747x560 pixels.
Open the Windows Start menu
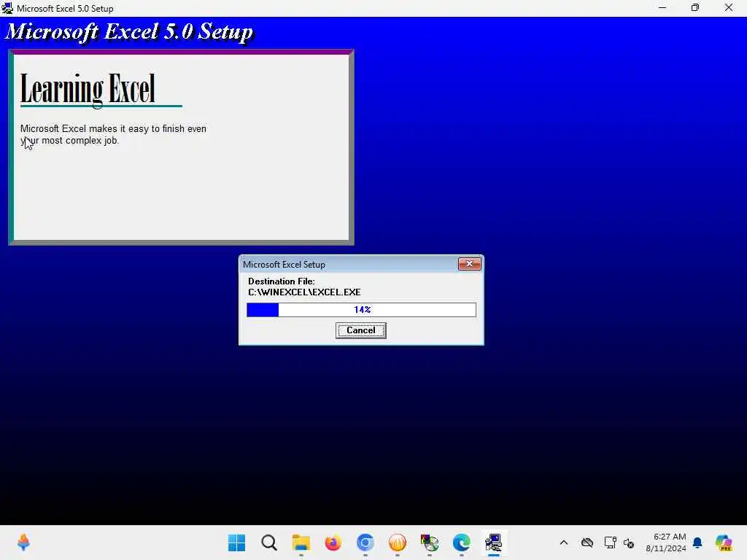tap(237, 542)
